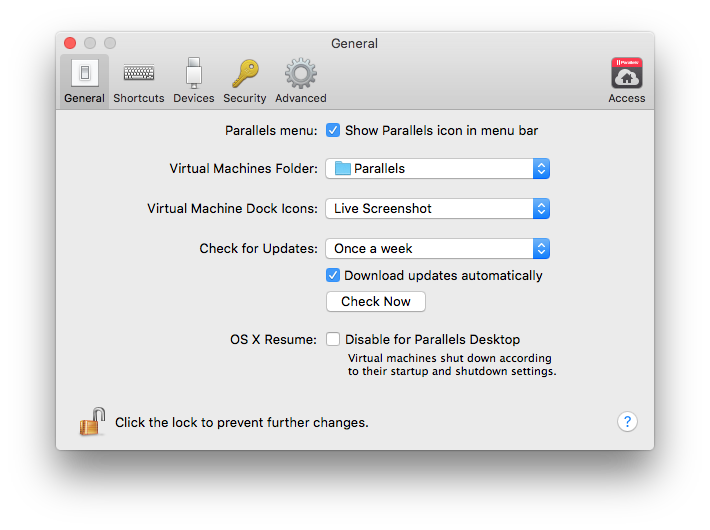Screen dimensions: 710x530
Task: Click the padlock icon to lock settings
Action: 92,421
